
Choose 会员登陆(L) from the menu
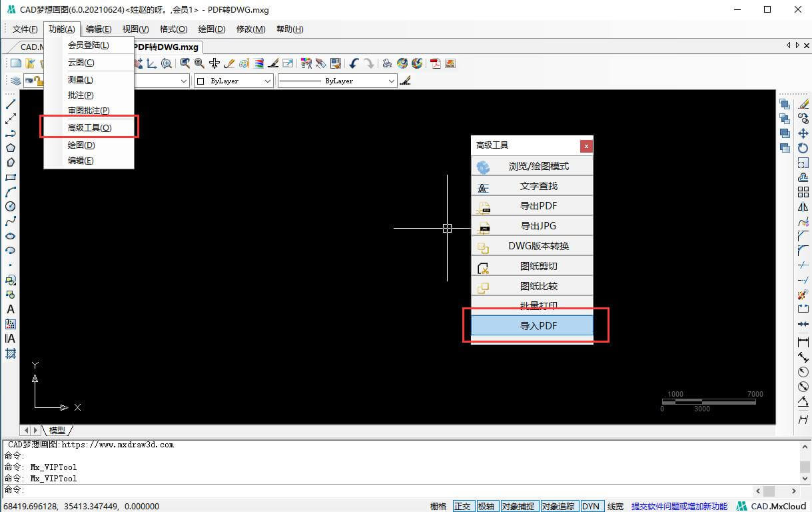tap(89, 45)
